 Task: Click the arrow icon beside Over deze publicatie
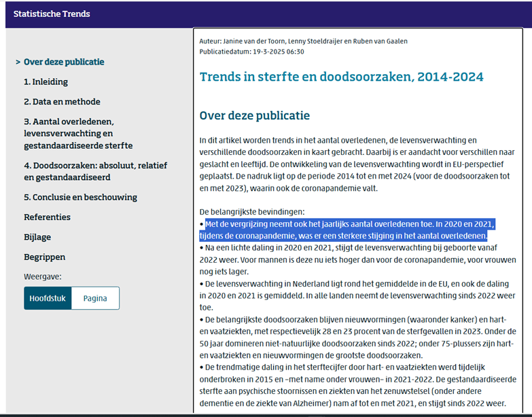pyautogui.click(x=18, y=62)
